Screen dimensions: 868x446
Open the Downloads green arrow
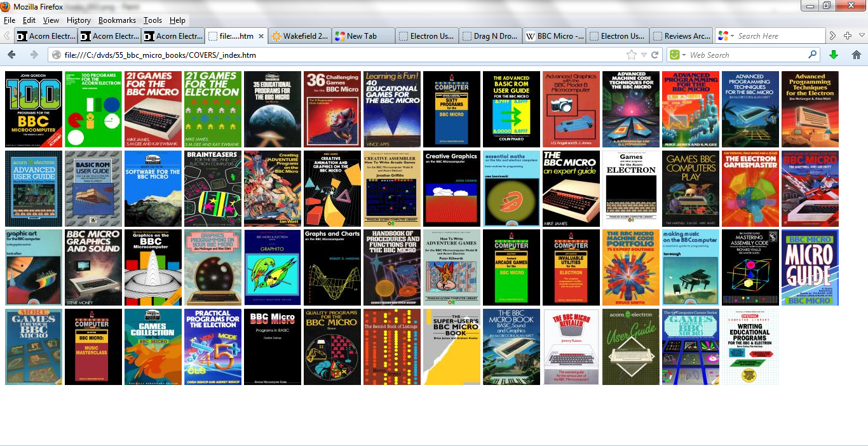pyautogui.click(x=834, y=55)
